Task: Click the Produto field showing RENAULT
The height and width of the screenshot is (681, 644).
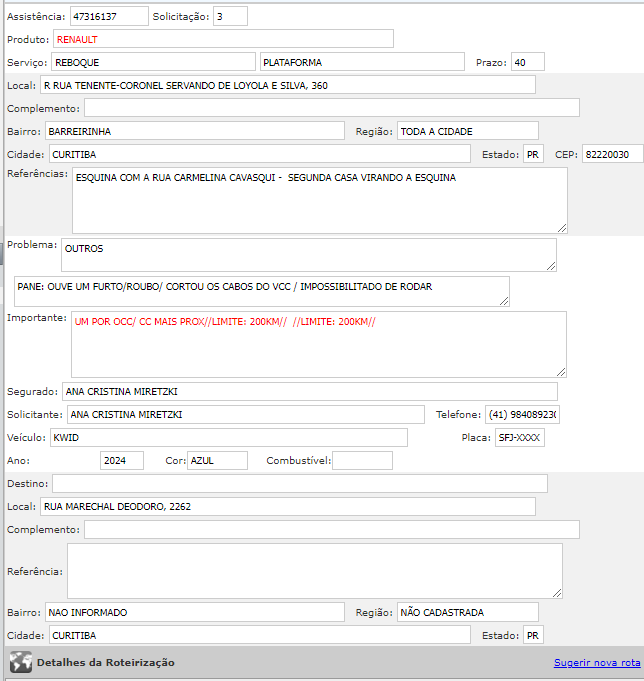Action: 223,39
